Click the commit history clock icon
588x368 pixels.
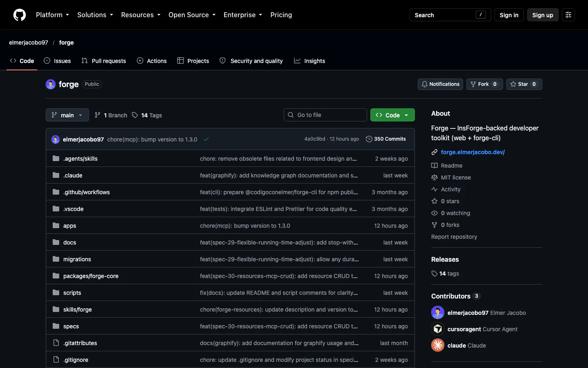[x=369, y=139]
